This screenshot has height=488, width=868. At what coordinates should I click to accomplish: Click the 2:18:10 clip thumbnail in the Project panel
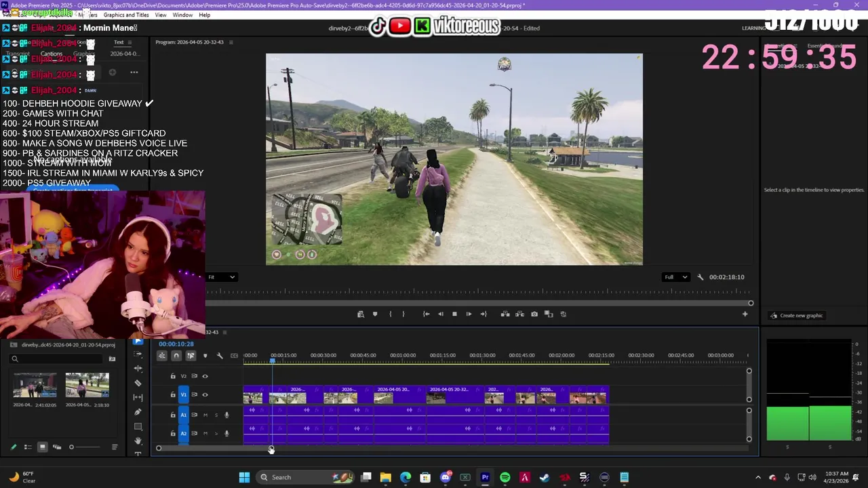[87, 384]
